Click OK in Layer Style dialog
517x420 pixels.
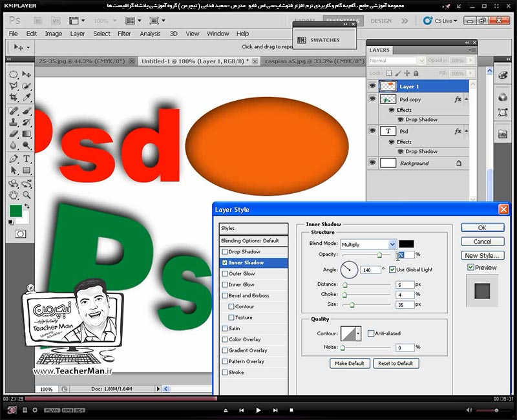pos(482,227)
